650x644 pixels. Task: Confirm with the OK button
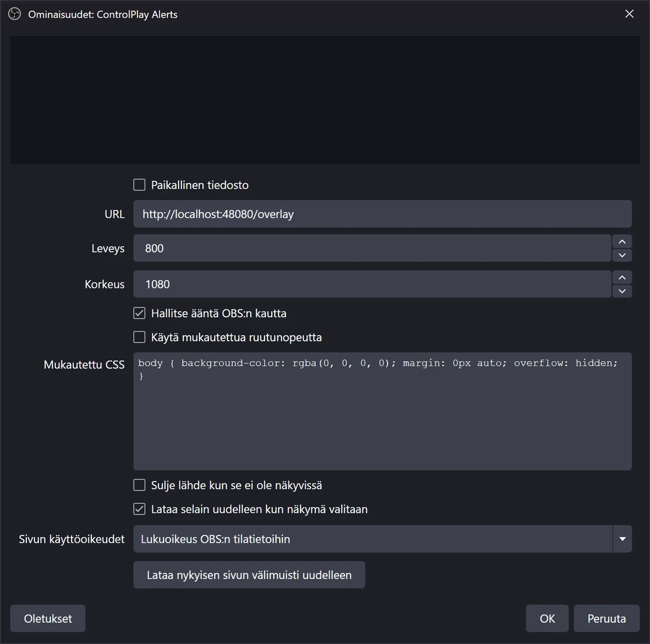tap(547, 619)
